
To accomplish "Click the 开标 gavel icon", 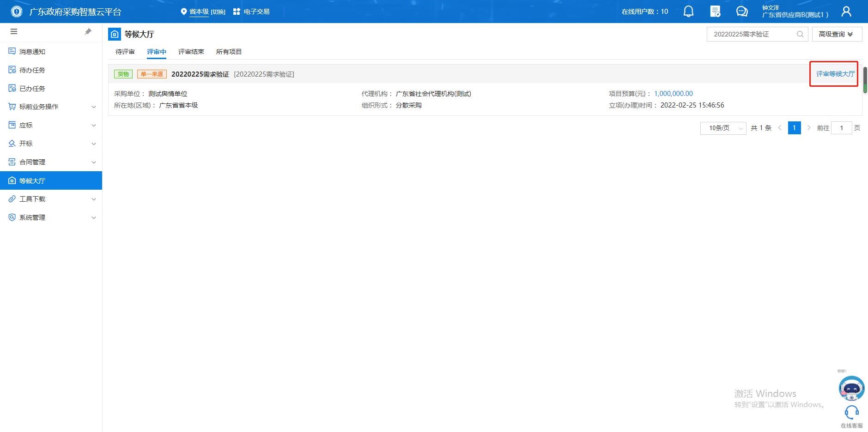I will pos(12,144).
